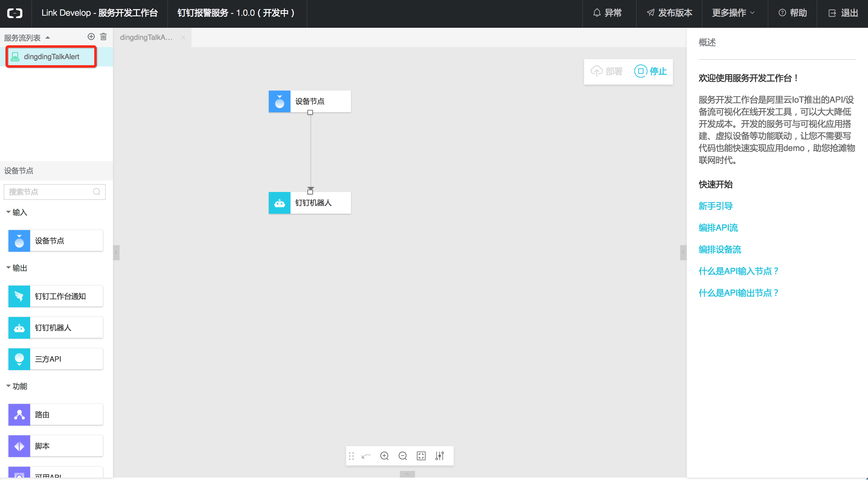Image resolution: width=868 pixels, height=480 pixels.
Task: Collapse the 输入 category
Action: coord(8,212)
